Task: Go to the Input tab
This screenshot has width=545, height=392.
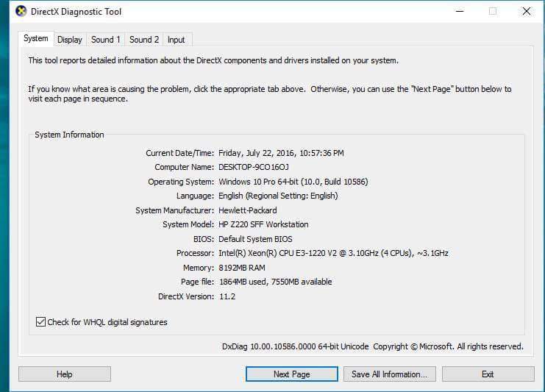Action: tap(177, 40)
